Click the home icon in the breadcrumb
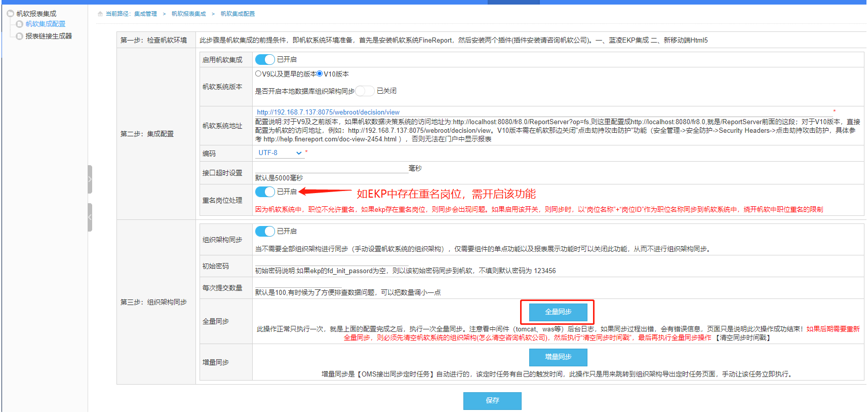 (100, 14)
